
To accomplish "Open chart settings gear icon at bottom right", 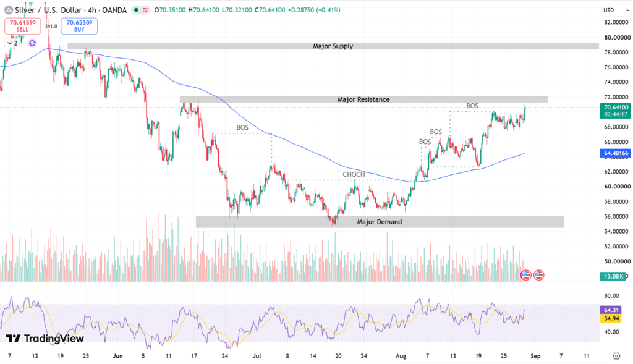I will (x=616, y=356).
